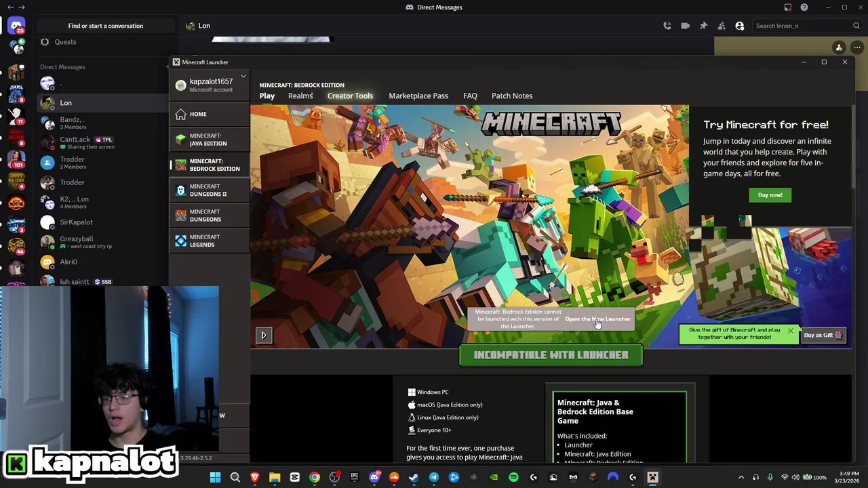Click the Incompatible With Launcher button

click(x=551, y=355)
